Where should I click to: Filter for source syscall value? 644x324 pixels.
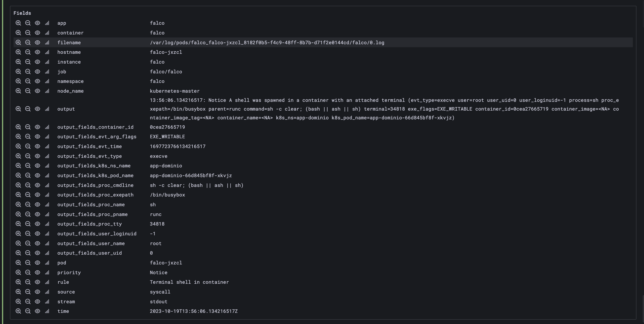pos(18,292)
